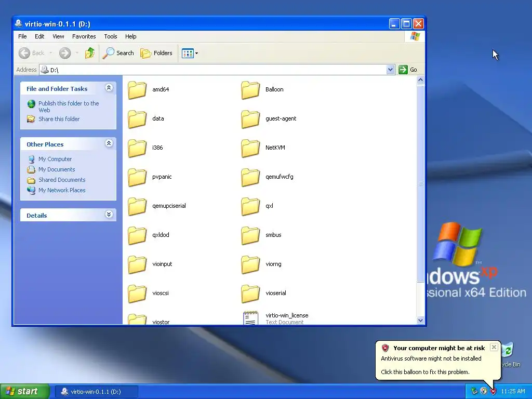Open the Forward history dropdown arrow
Screen dimensions: 532x399
77,53
